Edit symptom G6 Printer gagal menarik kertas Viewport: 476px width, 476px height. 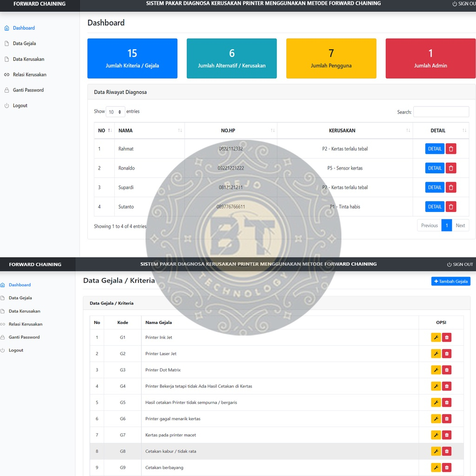[x=436, y=419]
